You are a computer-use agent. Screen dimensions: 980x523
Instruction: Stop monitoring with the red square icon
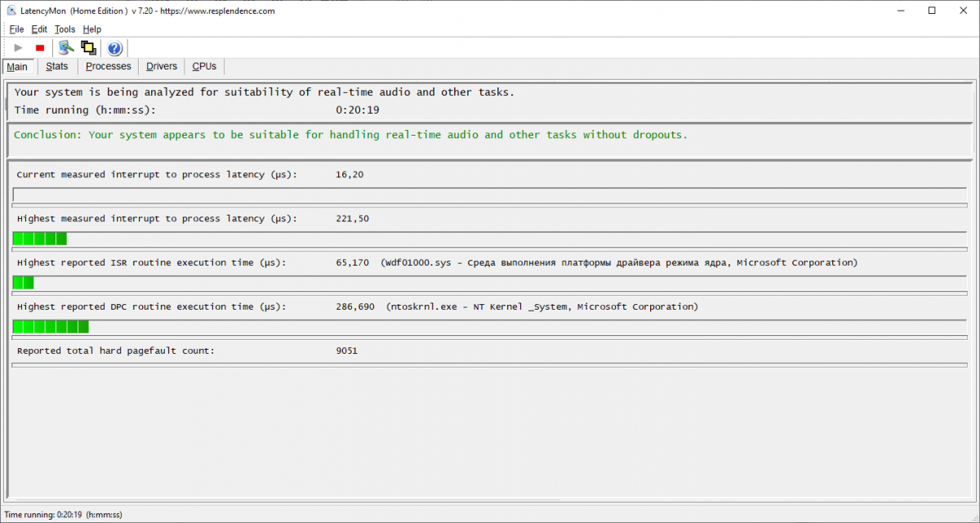coord(40,48)
